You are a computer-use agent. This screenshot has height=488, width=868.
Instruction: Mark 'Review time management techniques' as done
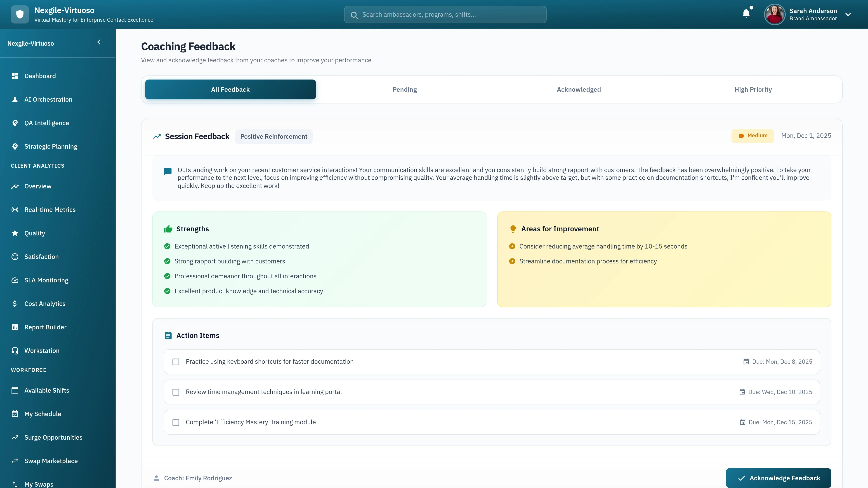(176, 392)
